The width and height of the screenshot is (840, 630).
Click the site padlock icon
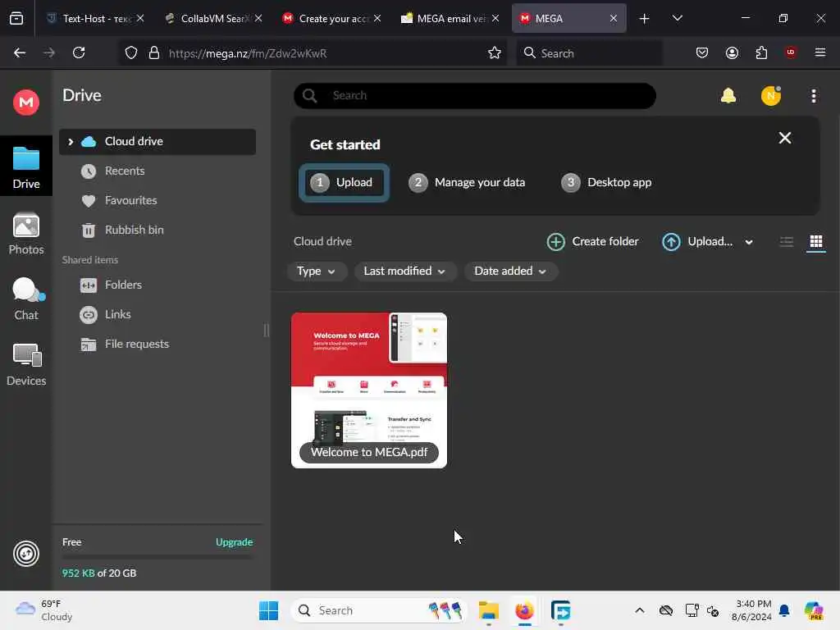pyautogui.click(x=154, y=53)
